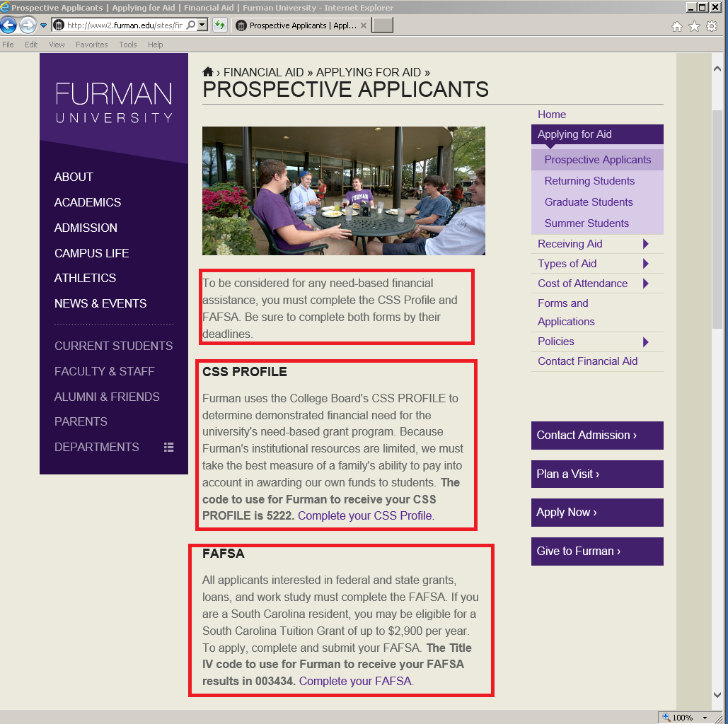The height and width of the screenshot is (724, 728).
Task: Expand the Receiving Aid submenu arrow
Action: click(x=645, y=244)
